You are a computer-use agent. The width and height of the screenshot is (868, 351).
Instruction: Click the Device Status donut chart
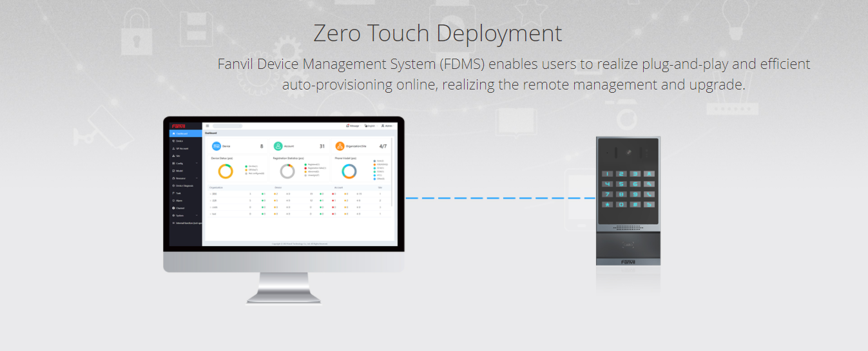pyautogui.click(x=226, y=171)
